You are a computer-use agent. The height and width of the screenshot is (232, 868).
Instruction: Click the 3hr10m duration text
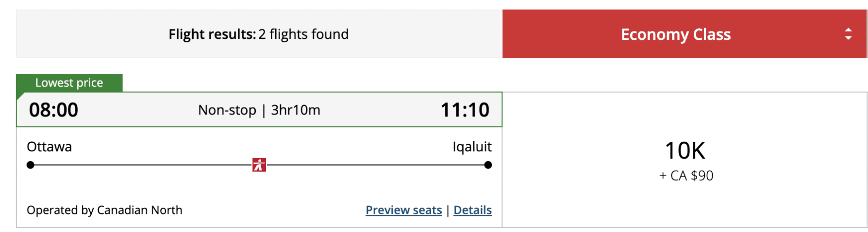pos(295,110)
